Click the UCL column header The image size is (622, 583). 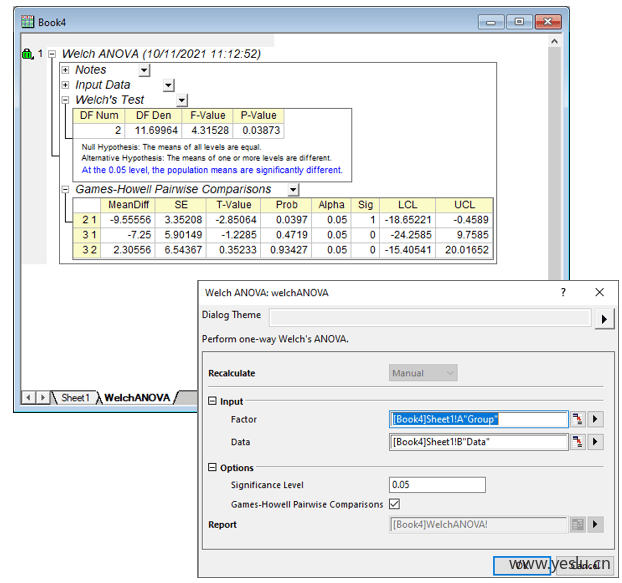(464, 205)
